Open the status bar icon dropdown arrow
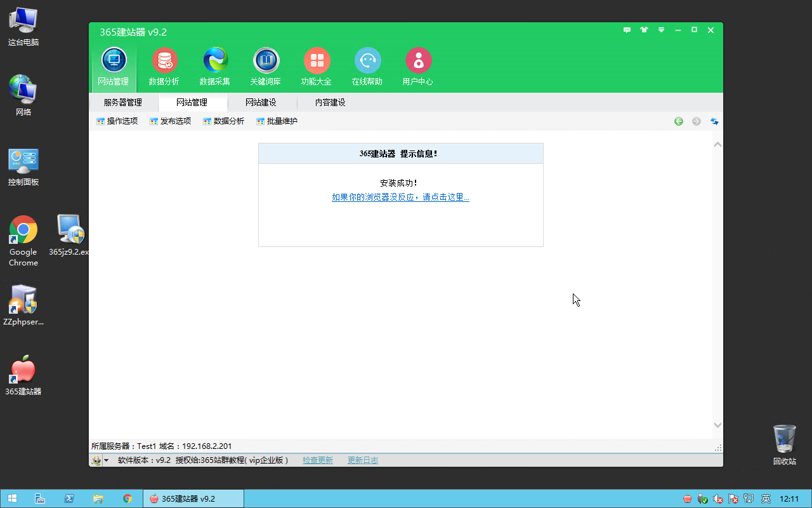812x508 pixels. 106,460
